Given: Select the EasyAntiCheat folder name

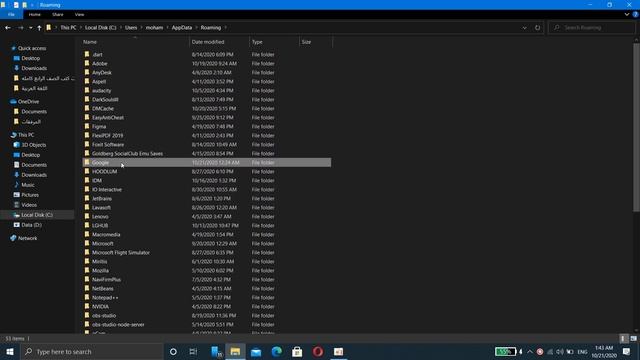Looking at the screenshot, I should [x=108, y=118].
